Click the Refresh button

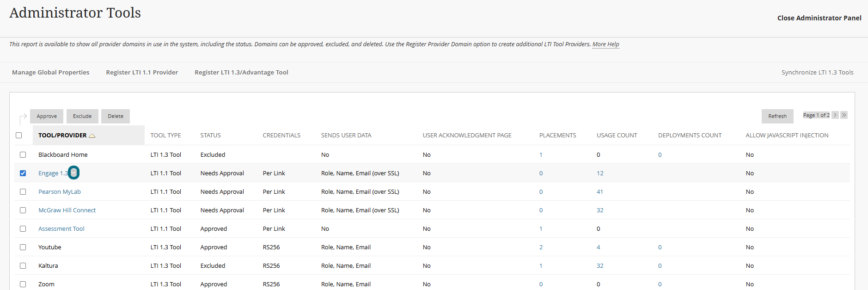click(x=777, y=116)
